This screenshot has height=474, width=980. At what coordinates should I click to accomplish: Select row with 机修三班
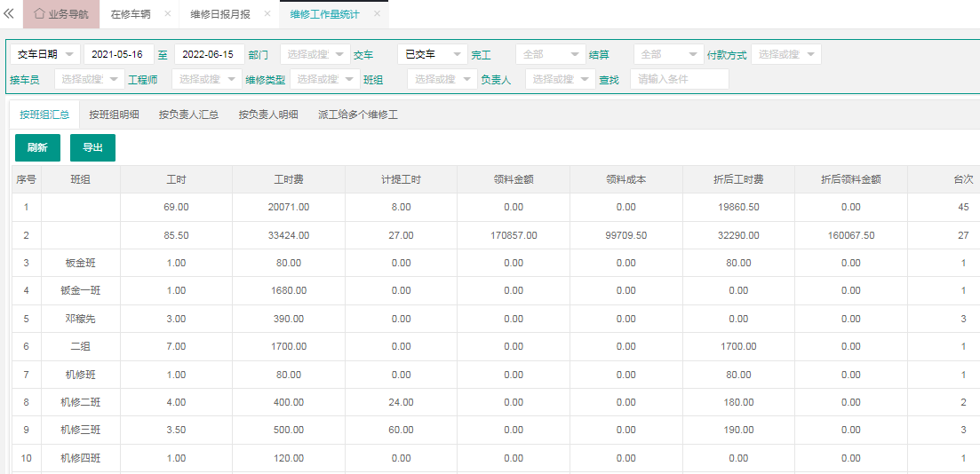point(496,431)
